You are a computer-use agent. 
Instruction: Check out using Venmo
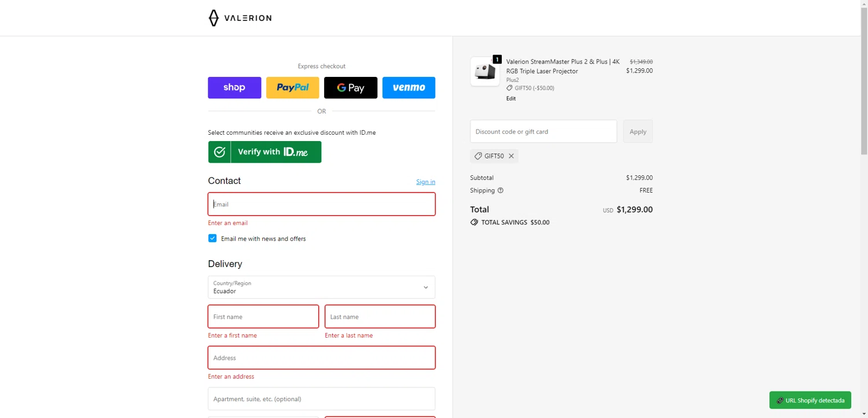coord(409,88)
